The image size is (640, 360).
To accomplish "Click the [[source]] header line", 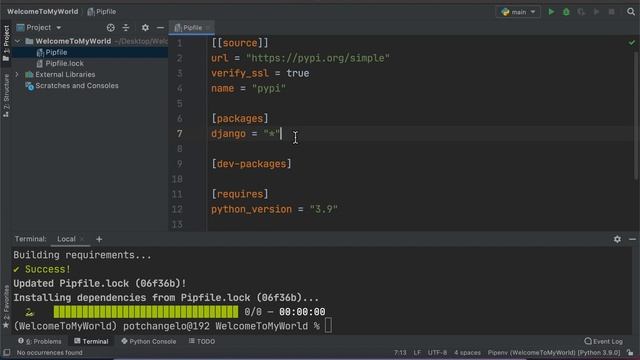I will click(240, 43).
